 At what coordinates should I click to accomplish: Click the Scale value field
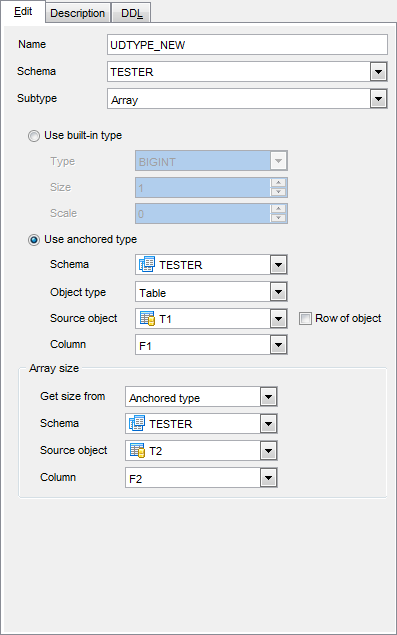203,213
